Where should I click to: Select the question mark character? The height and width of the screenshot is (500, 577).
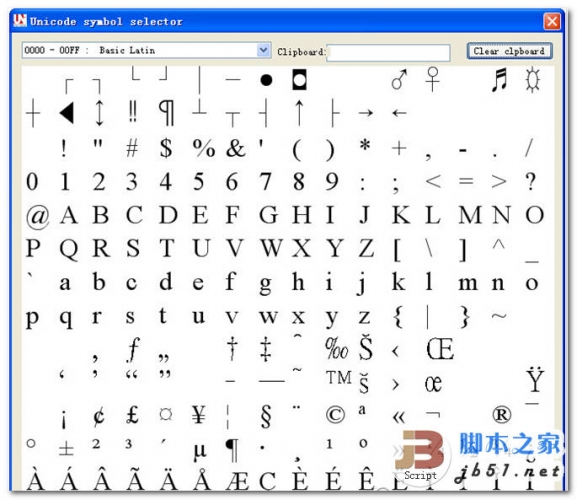[x=530, y=181]
